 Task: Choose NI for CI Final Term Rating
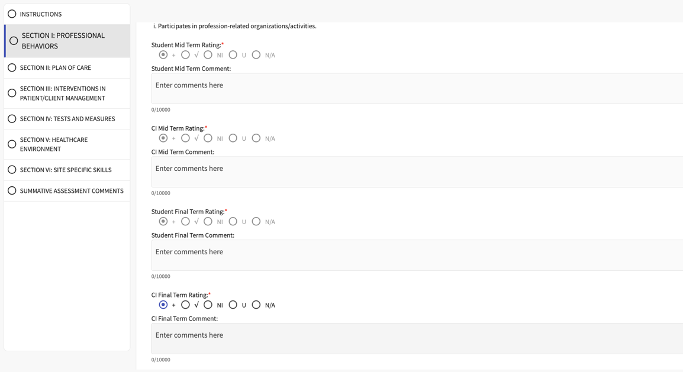click(208, 304)
